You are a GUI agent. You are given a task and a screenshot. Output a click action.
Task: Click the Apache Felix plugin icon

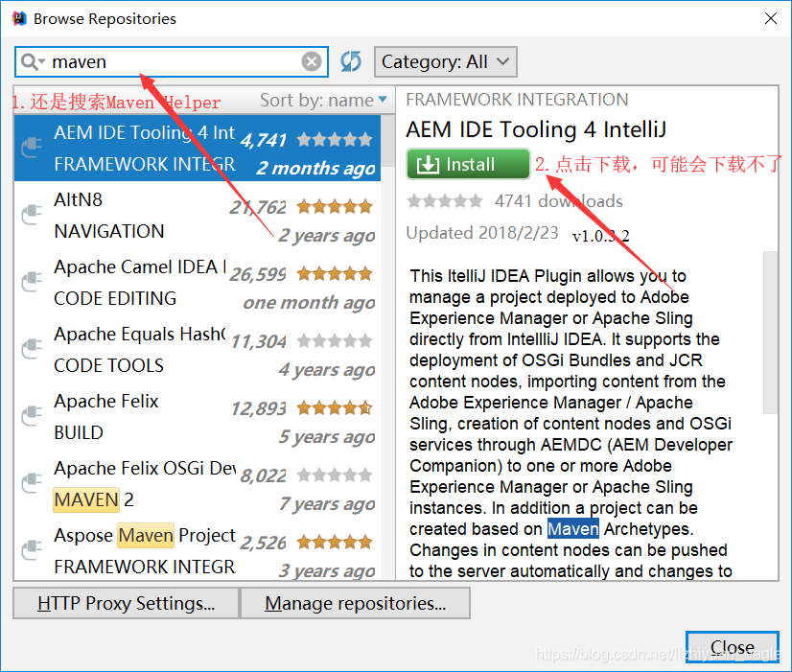pos(29,412)
